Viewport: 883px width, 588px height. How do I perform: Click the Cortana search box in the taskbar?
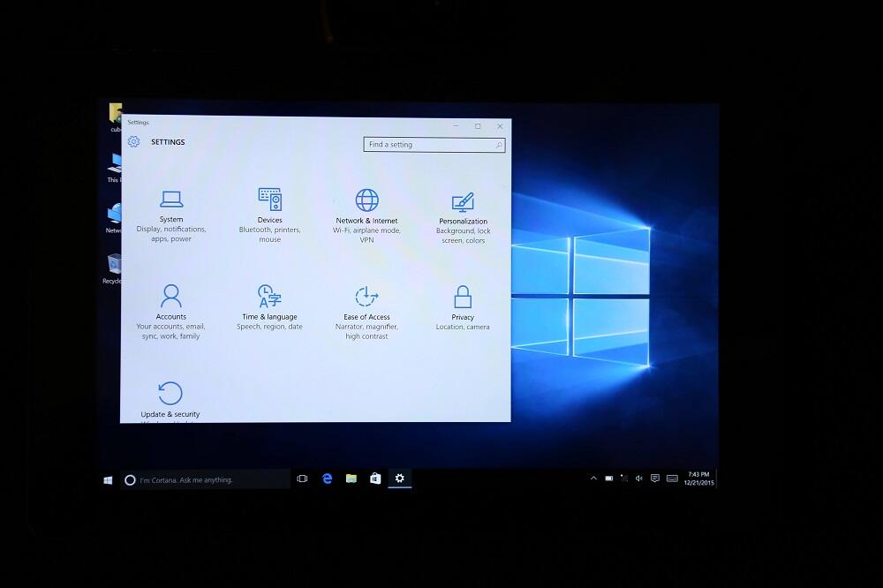[205, 480]
